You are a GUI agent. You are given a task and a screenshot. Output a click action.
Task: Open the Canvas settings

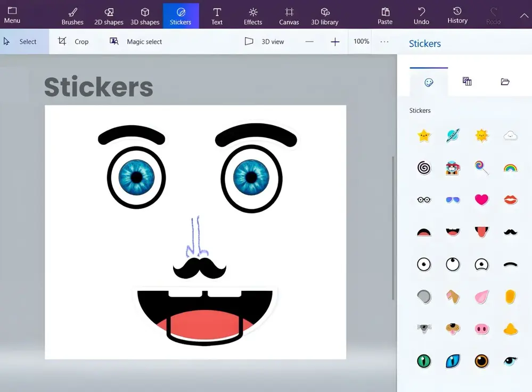289,15
